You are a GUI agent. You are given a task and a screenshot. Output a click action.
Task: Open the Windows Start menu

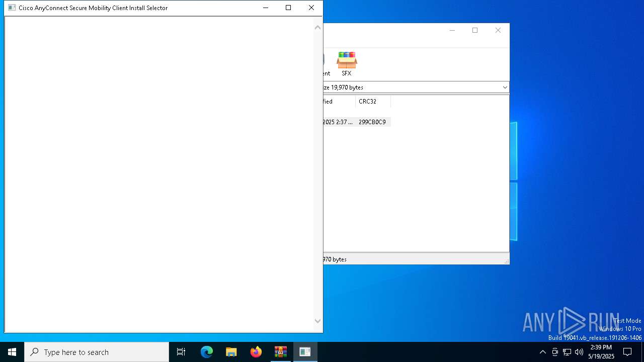pyautogui.click(x=12, y=352)
